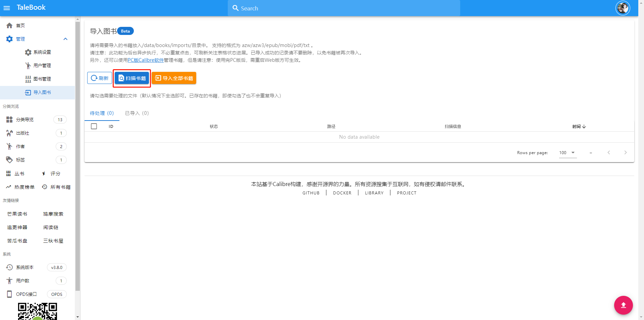The image size is (644, 320).
Task: Click the 丛书 series icon
Action: point(8,174)
